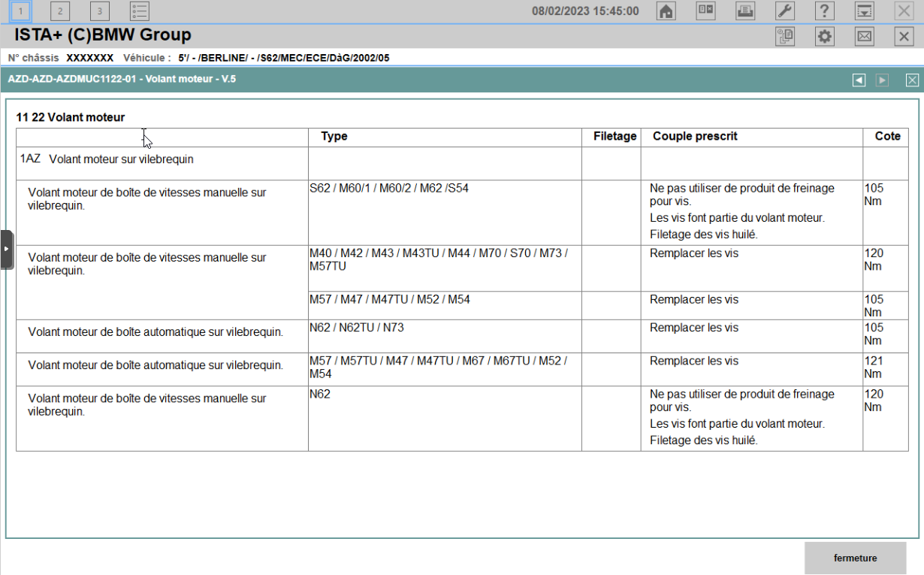Click '120 Nm' value in last N62 row

click(x=874, y=400)
